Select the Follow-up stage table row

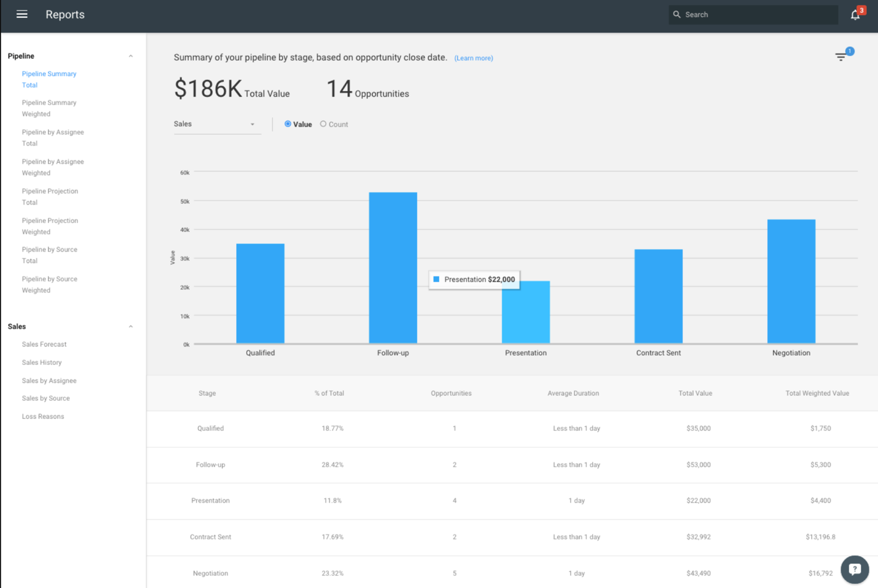(512, 465)
